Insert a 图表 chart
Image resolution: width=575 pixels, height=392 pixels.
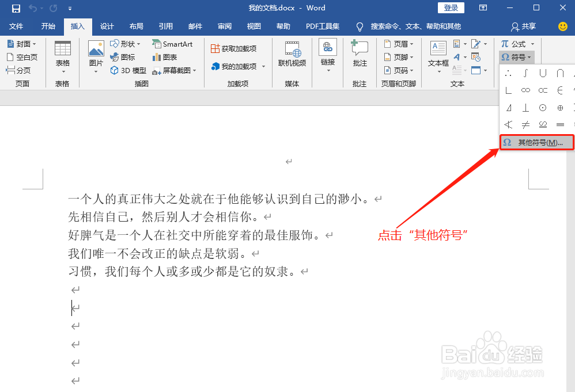click(165, 57)
